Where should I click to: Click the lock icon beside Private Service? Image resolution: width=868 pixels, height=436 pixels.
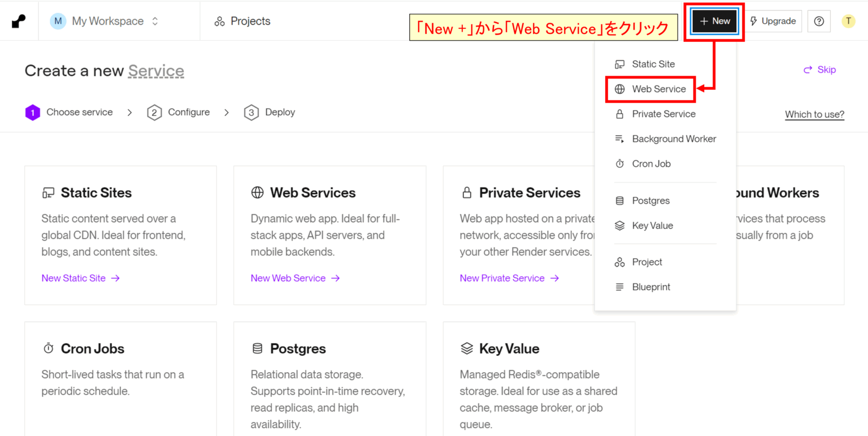(620, 114)
